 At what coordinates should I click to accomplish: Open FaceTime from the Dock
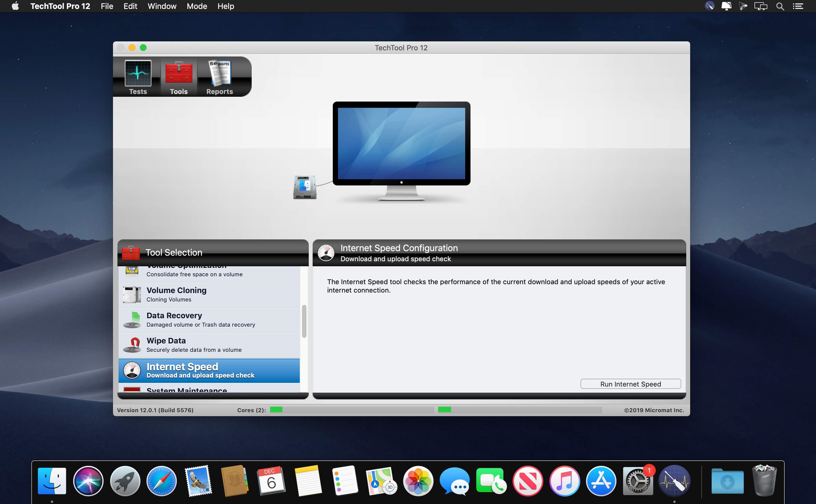point(491,481)
